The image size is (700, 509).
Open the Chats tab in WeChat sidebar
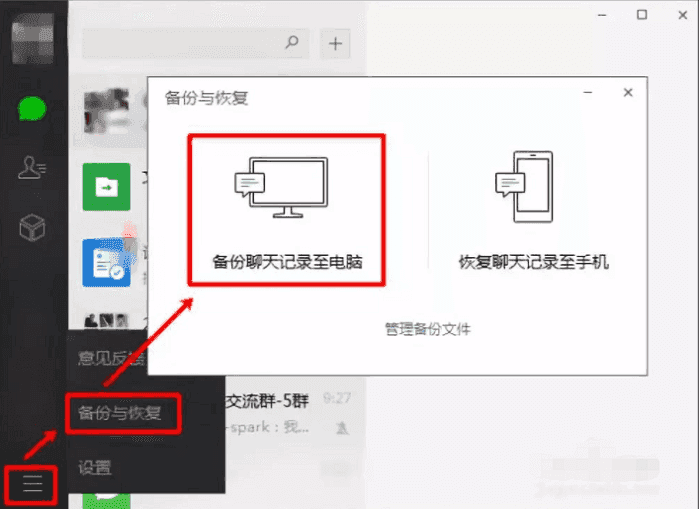click(x=32, y=108)
